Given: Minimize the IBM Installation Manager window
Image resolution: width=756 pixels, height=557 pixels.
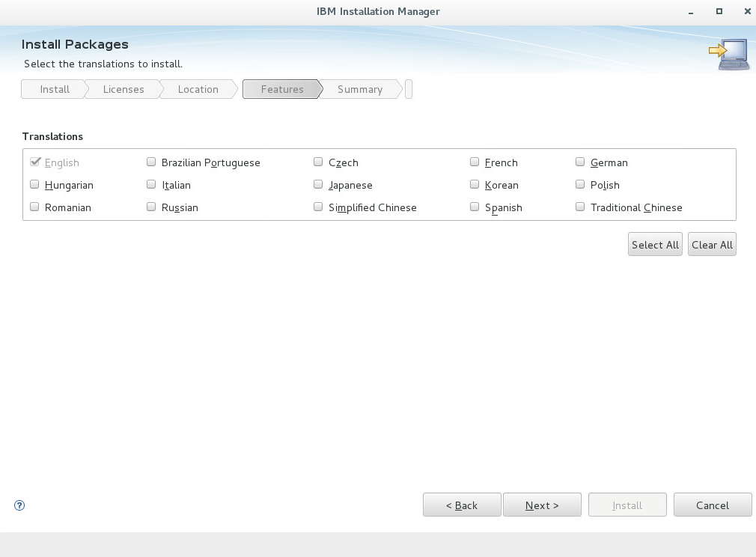Looking at the screenshot, I should tap(691, 11).
